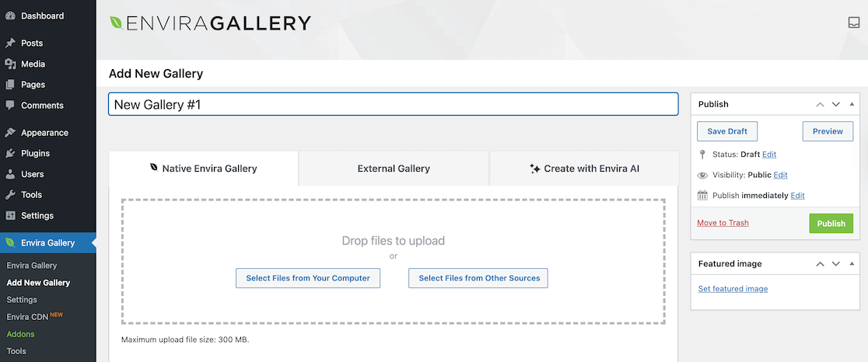Collapse the Publish panel with toggle arrow
Screen dimensions: 868x362
tap(853, 104)
